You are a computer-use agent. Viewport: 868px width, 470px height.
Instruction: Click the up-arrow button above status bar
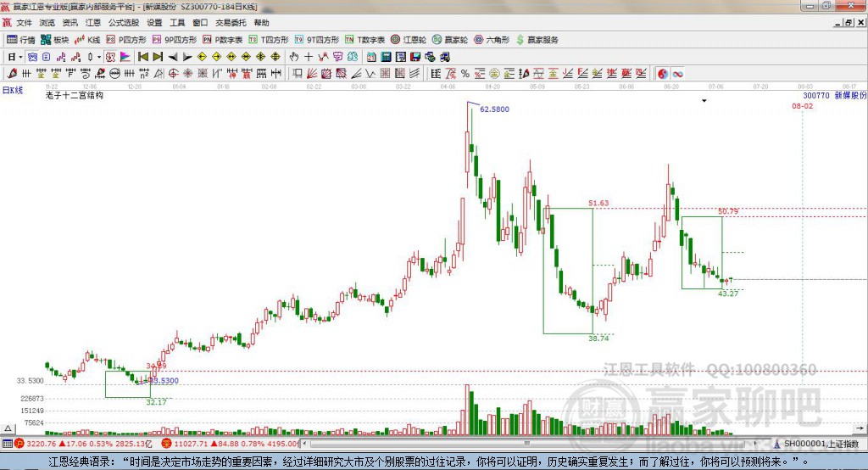(x=8, y=428)
